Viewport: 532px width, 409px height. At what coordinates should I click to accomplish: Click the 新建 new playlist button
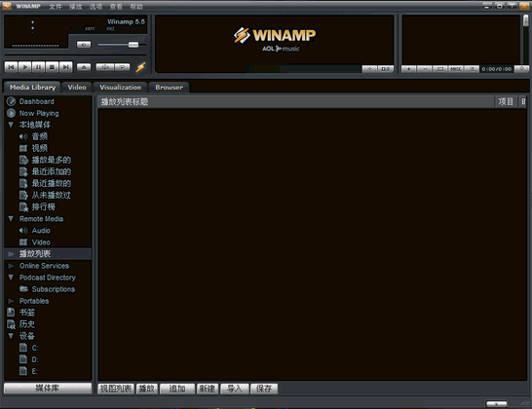click(208, 389)
